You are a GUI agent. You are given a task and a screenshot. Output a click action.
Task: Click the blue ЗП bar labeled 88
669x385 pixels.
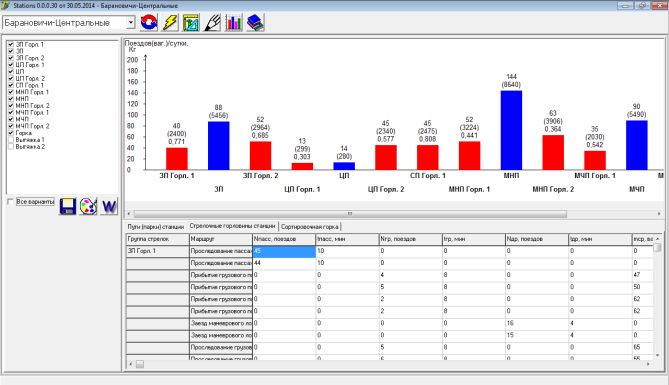click(x=218, y=146)
